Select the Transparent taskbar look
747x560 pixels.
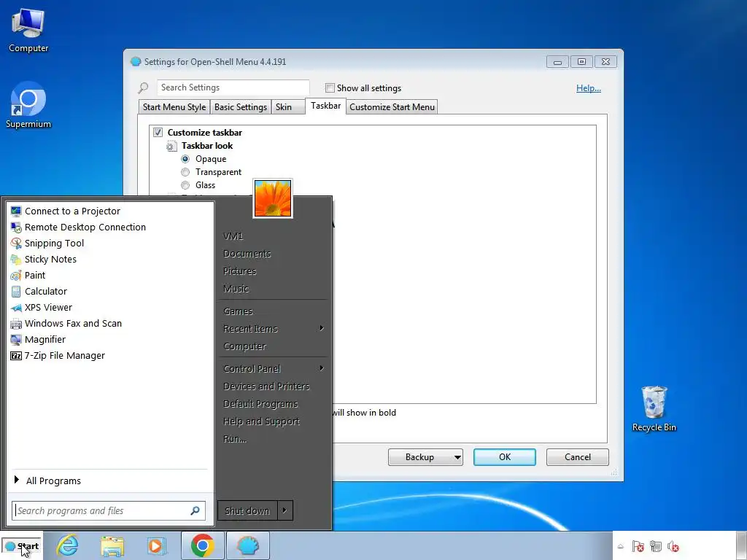[185, 172]
